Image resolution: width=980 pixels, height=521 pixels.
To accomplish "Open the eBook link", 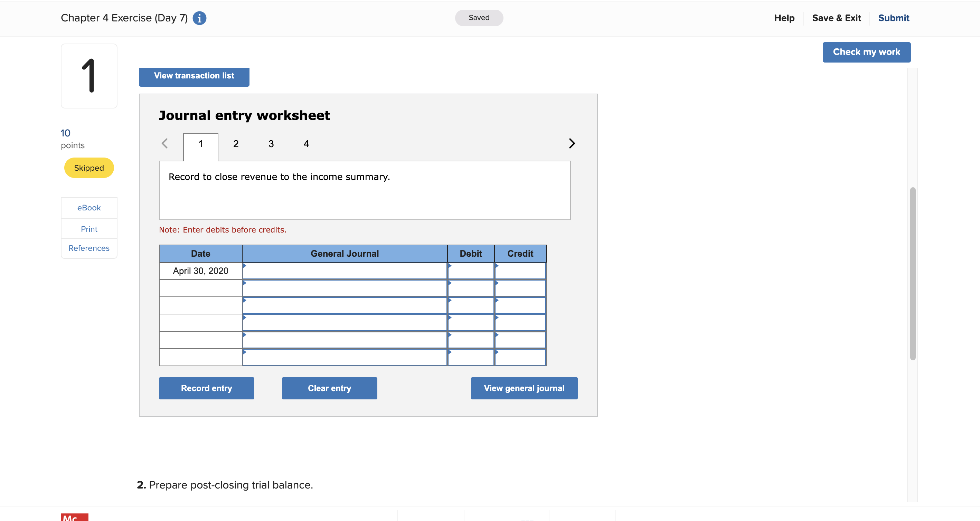I will click(x=89, y=208).
